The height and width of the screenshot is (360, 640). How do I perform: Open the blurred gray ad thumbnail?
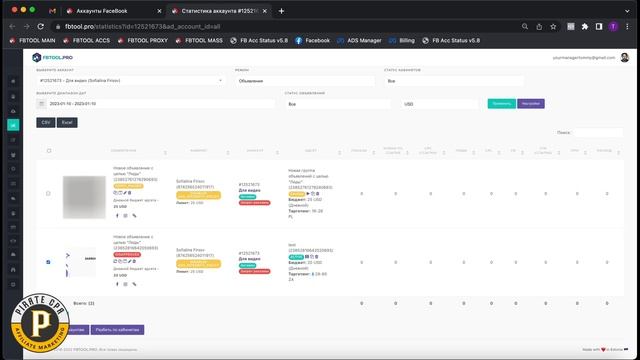tap(84, 197)
